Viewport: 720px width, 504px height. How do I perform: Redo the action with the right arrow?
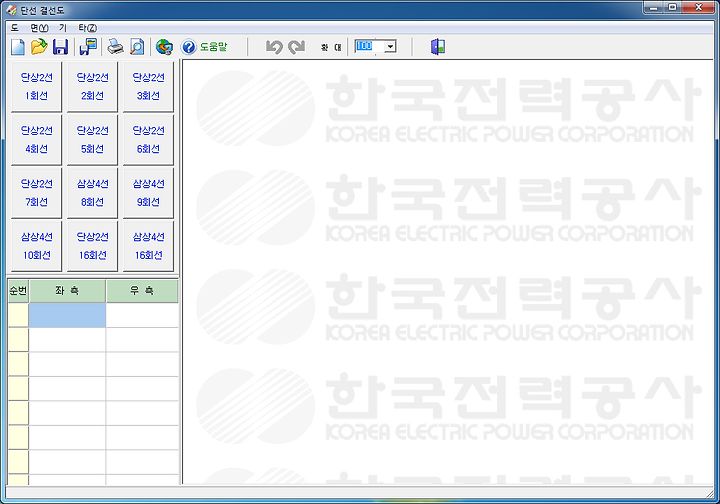point(297,47)
